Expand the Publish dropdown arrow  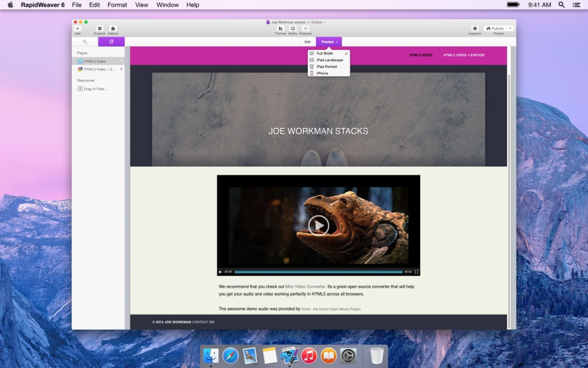coord(511,28)
